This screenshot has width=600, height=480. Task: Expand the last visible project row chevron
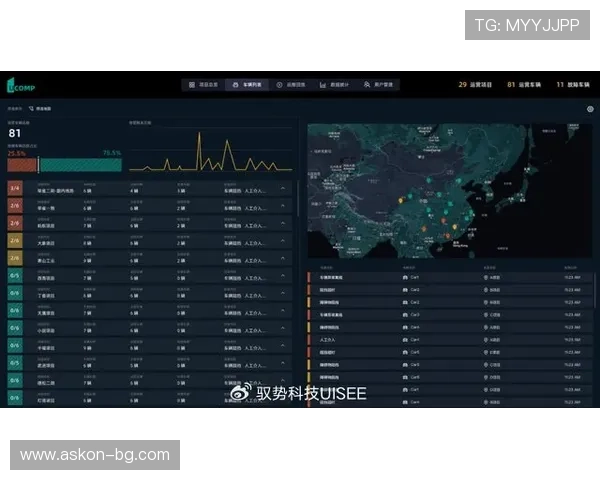coord(283,400)
